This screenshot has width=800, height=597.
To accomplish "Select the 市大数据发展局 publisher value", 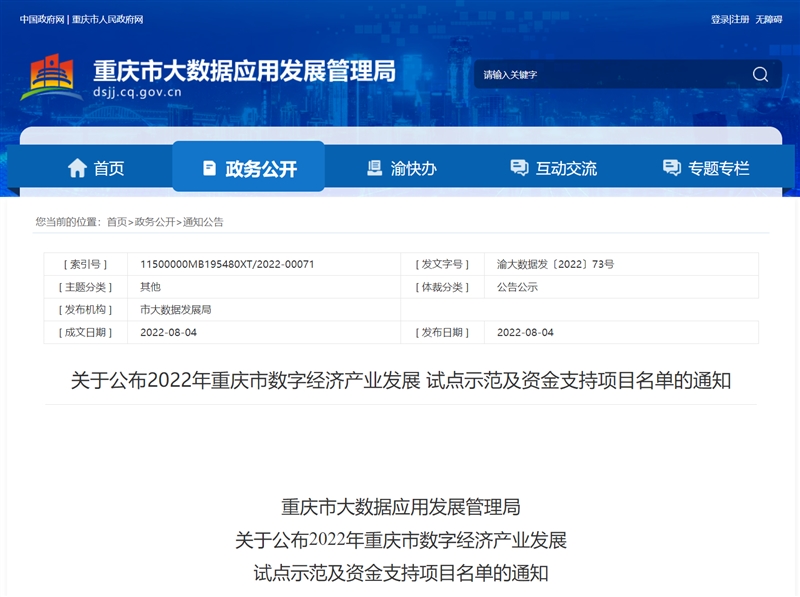I will pos(176,310).
